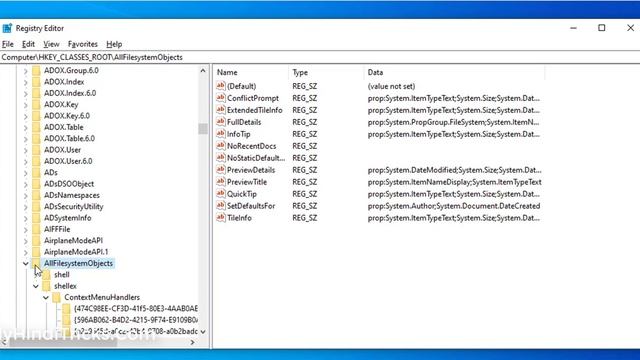Viewport: 640px width, 360px height.
Task: Select the ADsSecurityUtility key
Action: (73, 207)
